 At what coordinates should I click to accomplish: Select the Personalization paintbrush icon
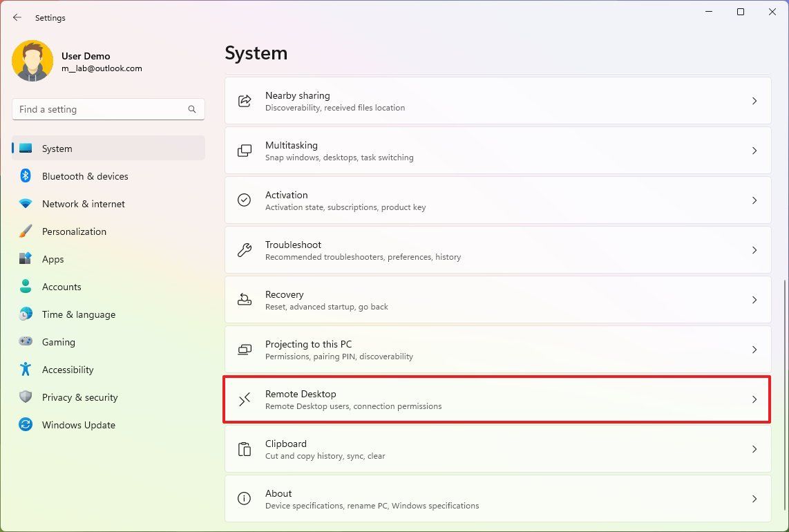(x=24, y=231)
